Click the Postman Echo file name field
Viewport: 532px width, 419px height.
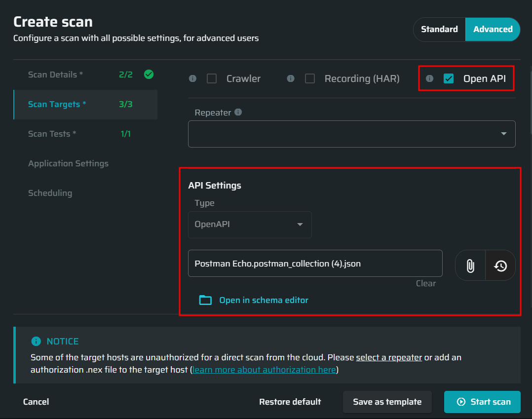point(315,264)
